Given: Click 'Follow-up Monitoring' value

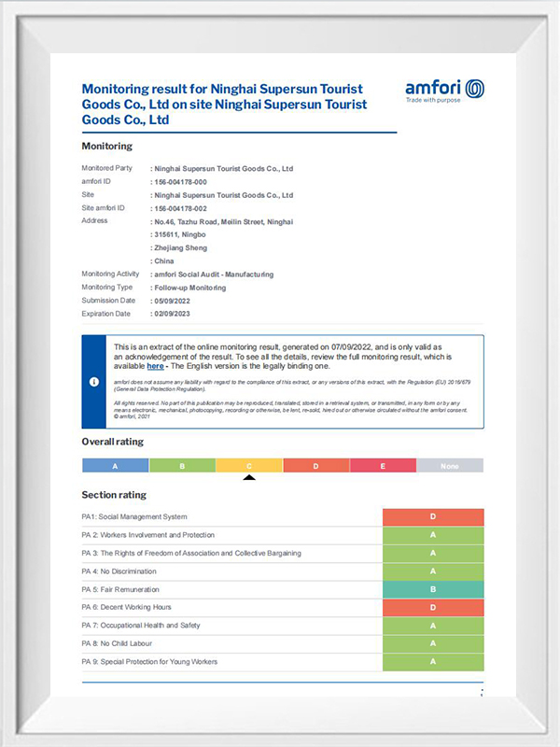Looking at the screenshot, I should coord(190,288).
